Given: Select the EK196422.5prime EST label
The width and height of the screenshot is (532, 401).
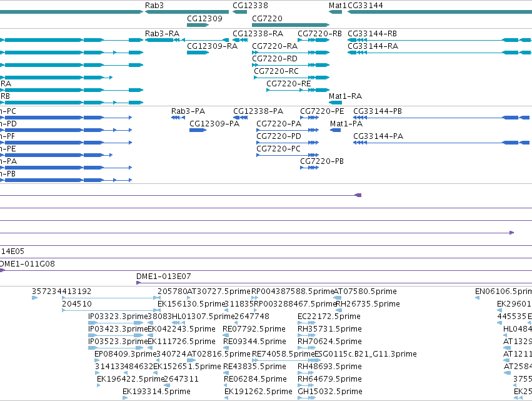Looking at the screenshot, I should 131,379.
